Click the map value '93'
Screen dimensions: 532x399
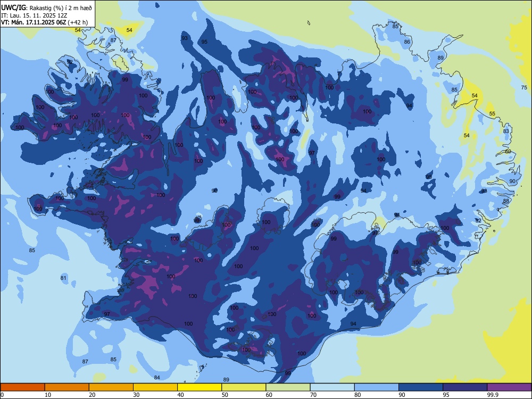[185, 38]
